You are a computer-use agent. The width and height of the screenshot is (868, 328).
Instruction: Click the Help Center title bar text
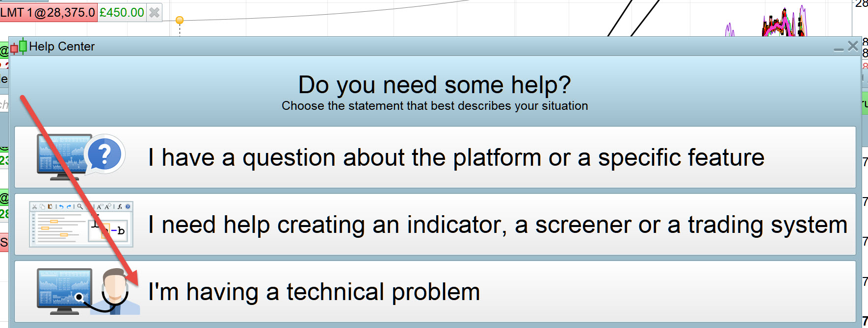[x=62, y=47]
